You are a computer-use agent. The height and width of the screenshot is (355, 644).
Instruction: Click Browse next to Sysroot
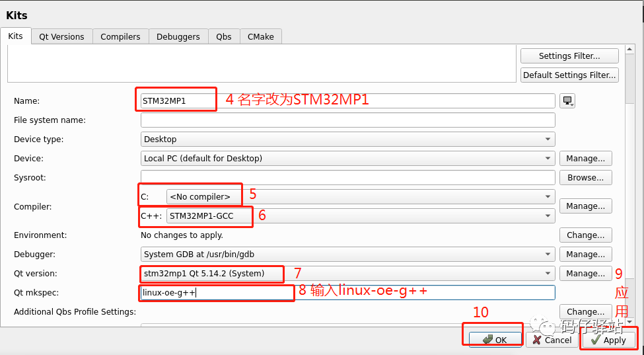point(586,177)
